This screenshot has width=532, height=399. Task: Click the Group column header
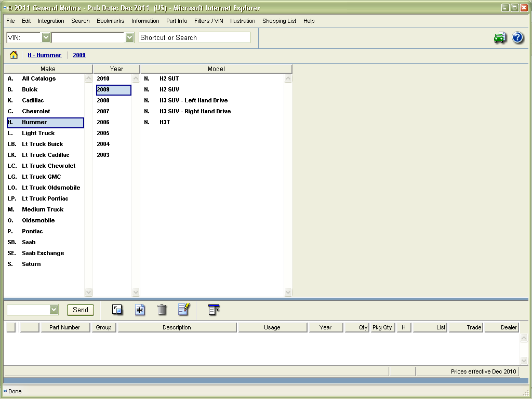coord(103,327)
